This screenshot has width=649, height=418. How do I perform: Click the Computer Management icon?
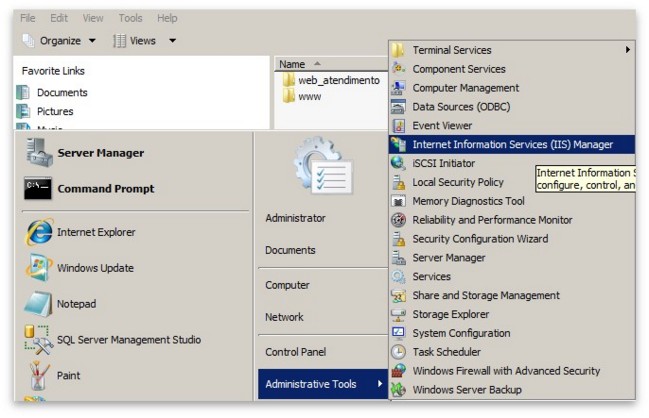click(398, 87)
